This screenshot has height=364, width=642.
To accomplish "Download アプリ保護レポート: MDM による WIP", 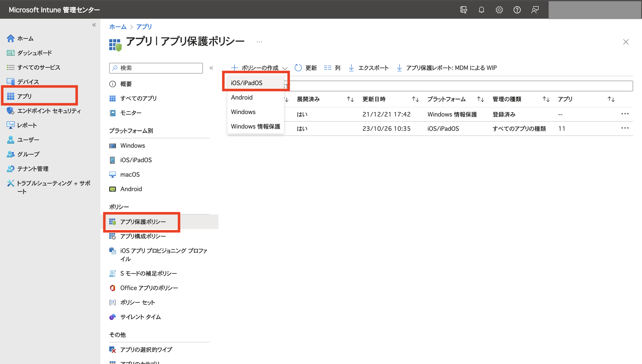I will (x=447, y=68).
